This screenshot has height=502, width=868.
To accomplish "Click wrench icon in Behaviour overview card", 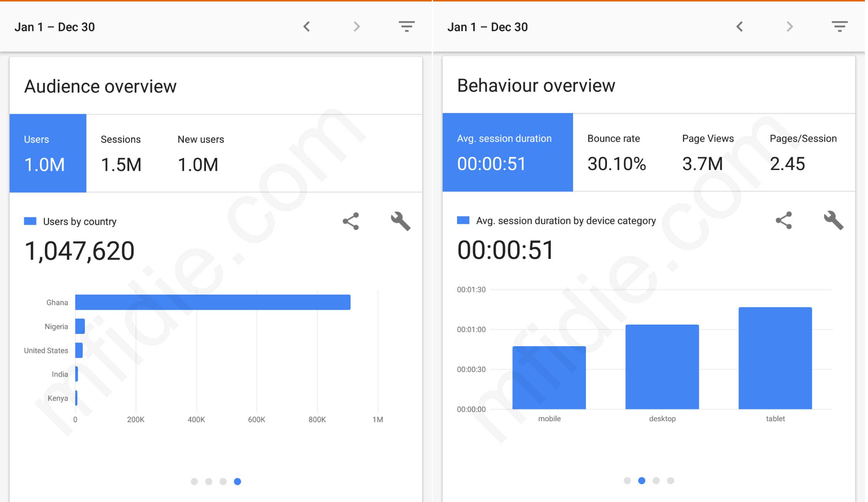I will click(x=833, y=220).
